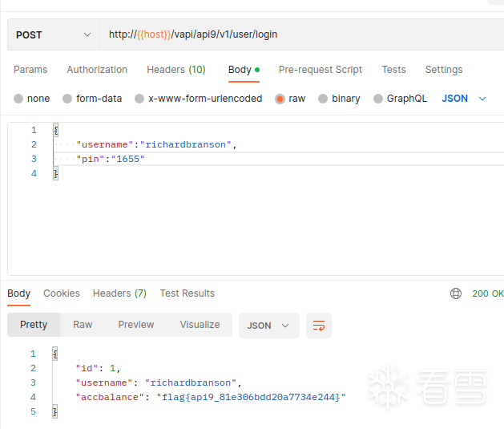This screenshot has height=429, width=504.
Task: Click the wrap lines icon in response
Action: point(319,326)
